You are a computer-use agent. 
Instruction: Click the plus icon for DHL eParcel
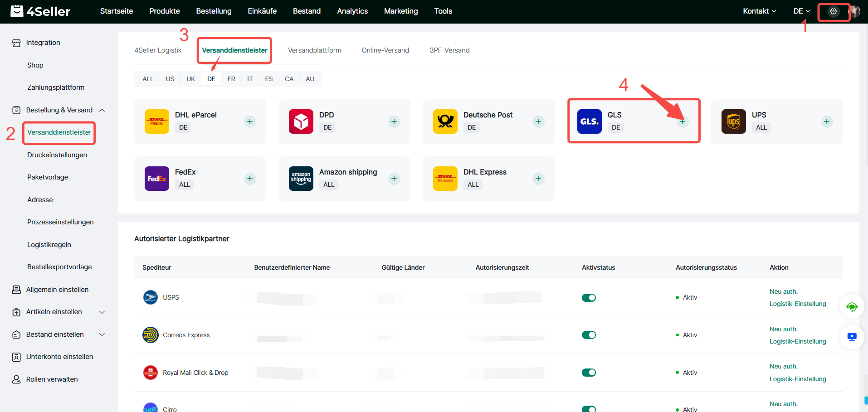[249, 121]
